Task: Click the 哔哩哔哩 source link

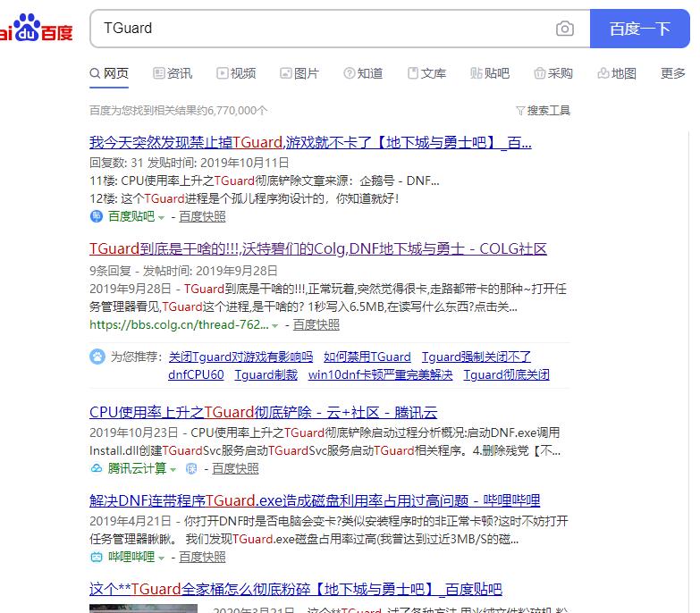Action: click(x=131, y=557)
